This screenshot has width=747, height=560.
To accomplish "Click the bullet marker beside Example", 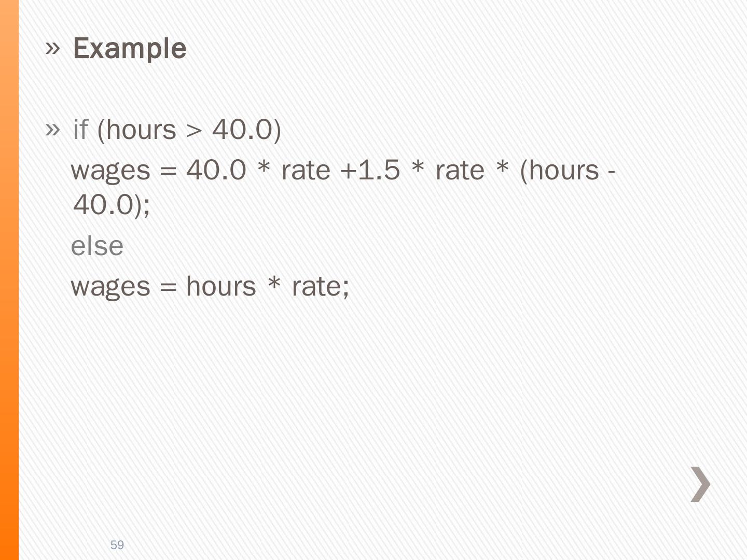I will [x=52, y=48].
